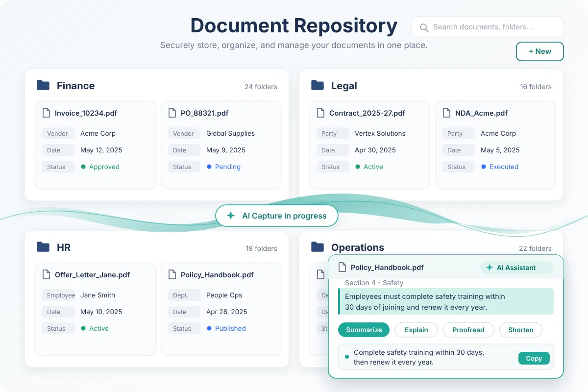Open Policy_Handbook.pdf name in HR card
588x392 pixels.
tap(217, 275)
